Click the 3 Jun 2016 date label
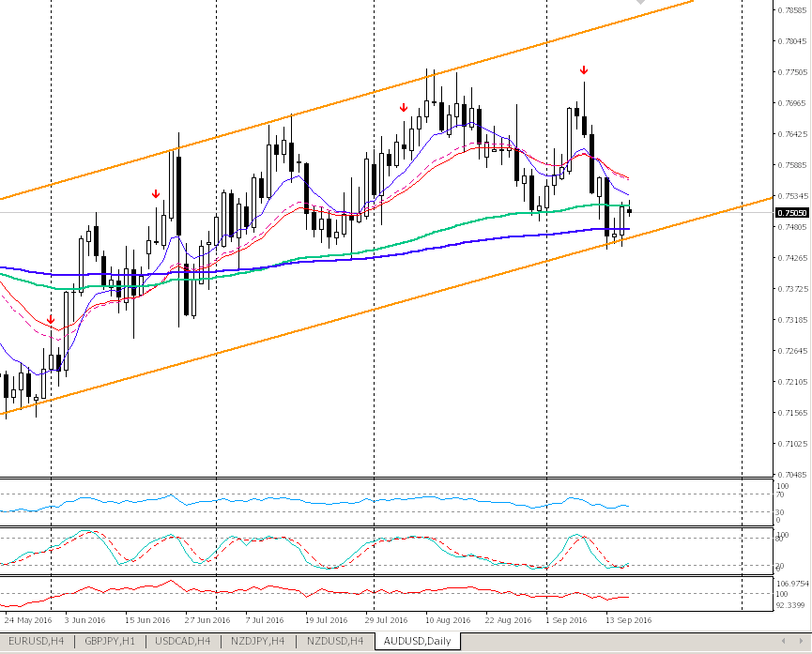This screenshot has width=812, height=654. (84, 620)
